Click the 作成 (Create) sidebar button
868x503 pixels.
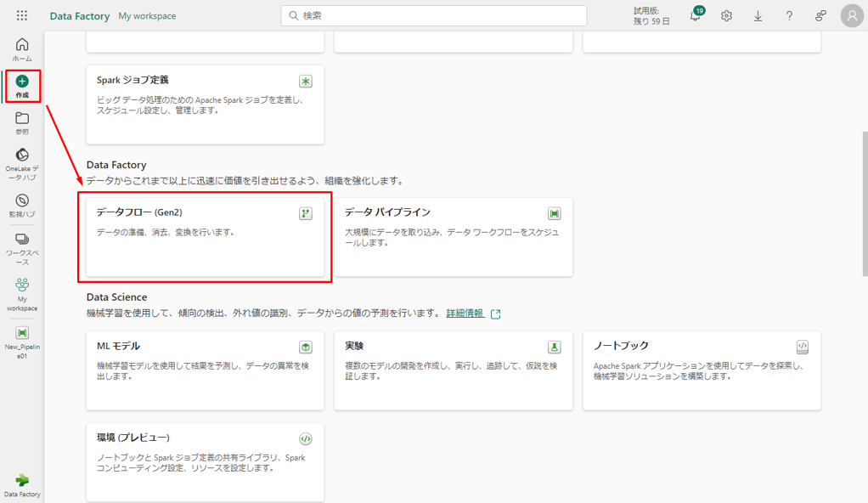click(x=22, y=86)
